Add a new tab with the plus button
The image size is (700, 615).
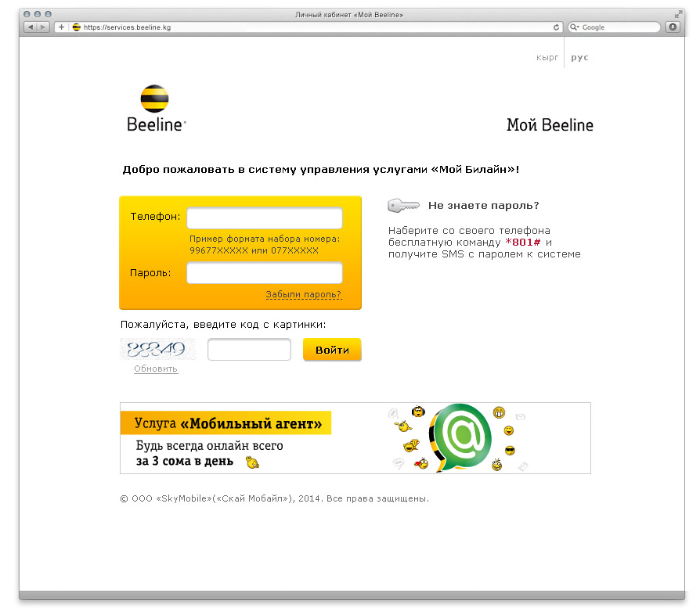pyautogui.click(x=61, y=27)
